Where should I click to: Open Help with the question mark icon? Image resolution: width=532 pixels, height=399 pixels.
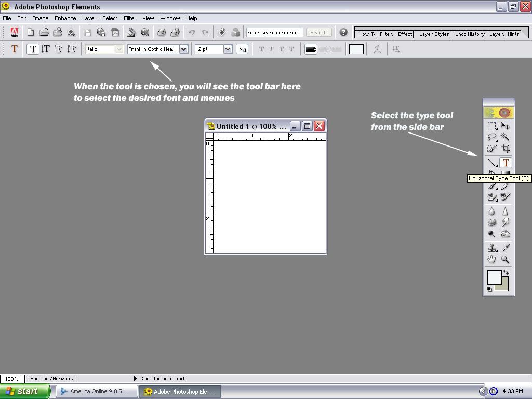(343, 32)
